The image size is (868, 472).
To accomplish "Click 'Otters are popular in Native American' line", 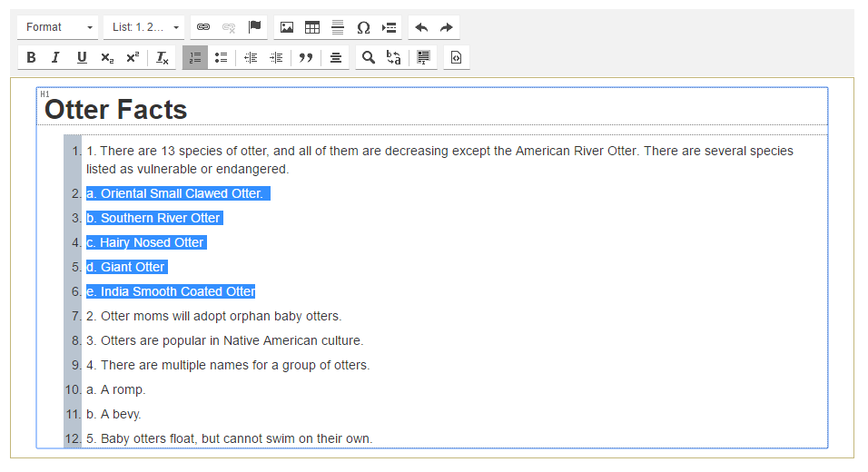I will click(225, 340).
